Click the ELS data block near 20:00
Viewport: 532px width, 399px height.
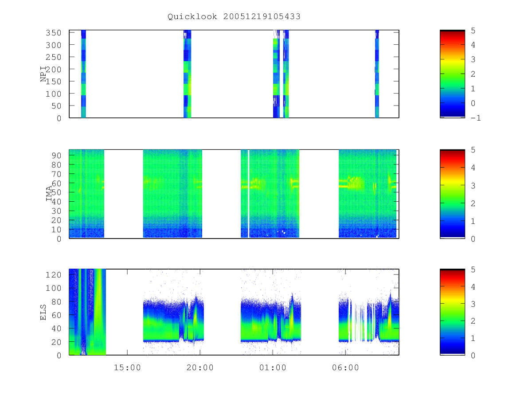(173, 321)
